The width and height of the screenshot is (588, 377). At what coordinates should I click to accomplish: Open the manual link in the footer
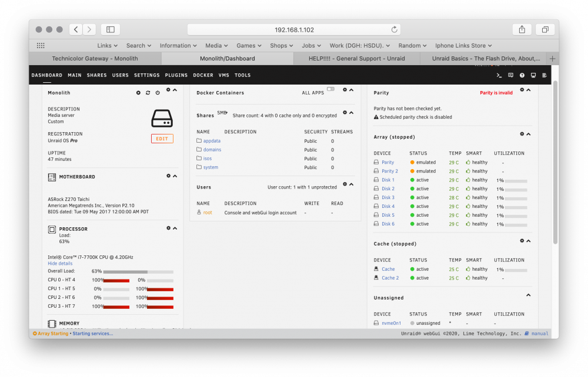(540, 334)
